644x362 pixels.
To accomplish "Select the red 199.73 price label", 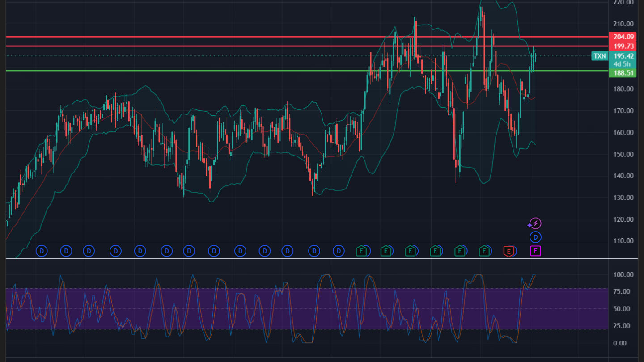I will [x=623, y=46].
